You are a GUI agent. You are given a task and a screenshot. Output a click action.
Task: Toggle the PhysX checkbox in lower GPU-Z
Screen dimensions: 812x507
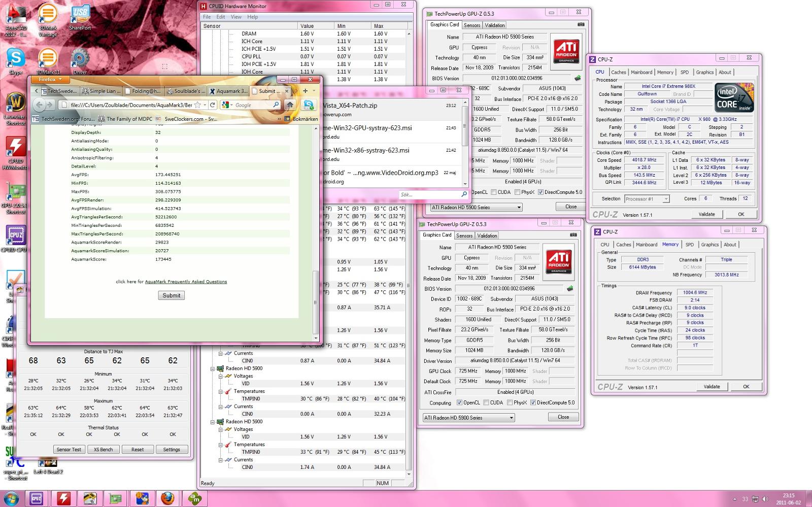point(510,402)
